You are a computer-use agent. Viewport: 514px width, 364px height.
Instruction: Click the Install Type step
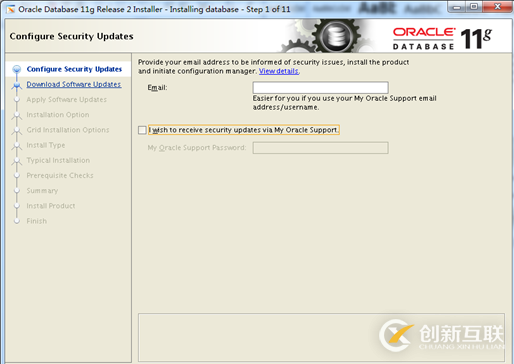tap(46, 145)
